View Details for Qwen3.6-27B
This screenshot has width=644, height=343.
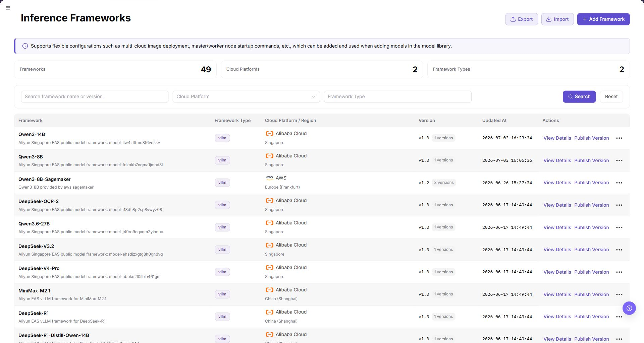pos(557,227)
